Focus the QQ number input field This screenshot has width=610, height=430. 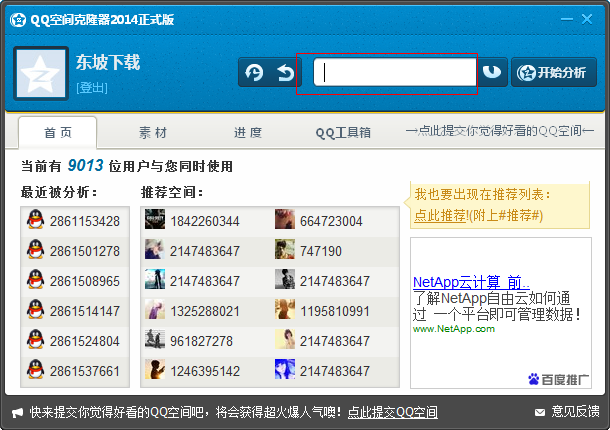point(394,72)
